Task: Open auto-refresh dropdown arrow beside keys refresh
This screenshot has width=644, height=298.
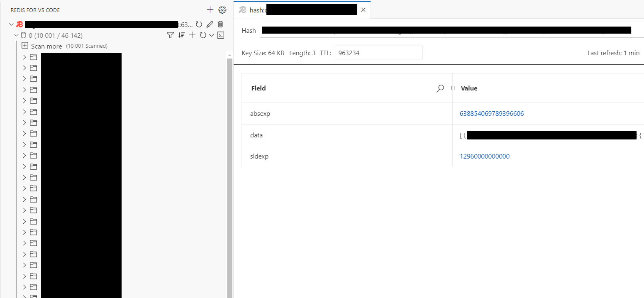Action: click(211, 35)
